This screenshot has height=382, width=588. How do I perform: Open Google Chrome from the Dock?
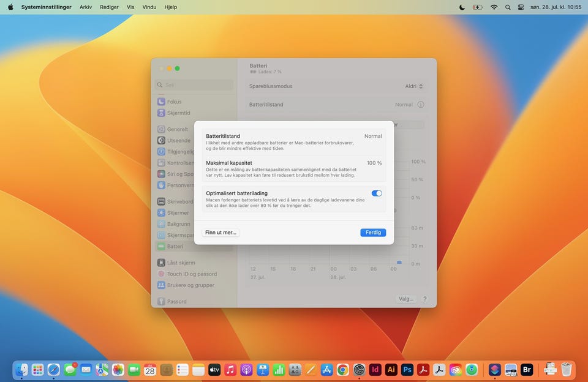[x=343, y=370]
